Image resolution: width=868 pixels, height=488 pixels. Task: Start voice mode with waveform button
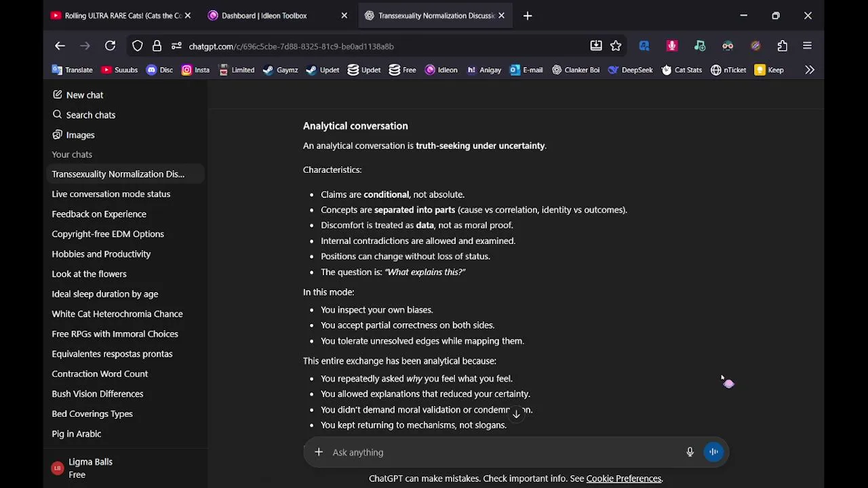713,452
